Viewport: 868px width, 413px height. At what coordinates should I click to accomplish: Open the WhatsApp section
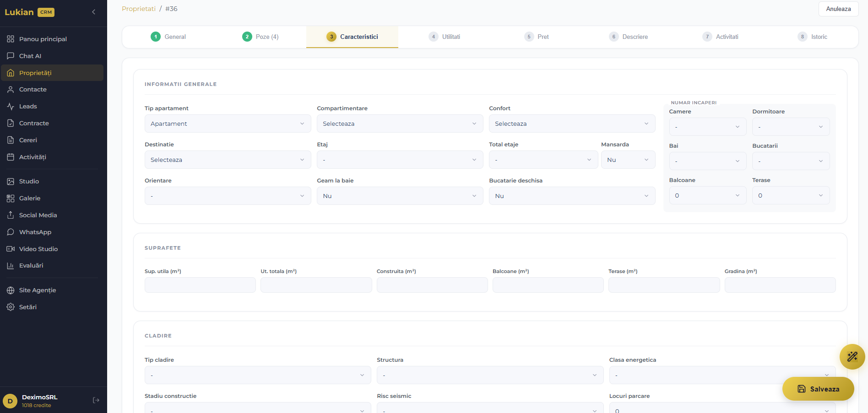tap(35, 232)
